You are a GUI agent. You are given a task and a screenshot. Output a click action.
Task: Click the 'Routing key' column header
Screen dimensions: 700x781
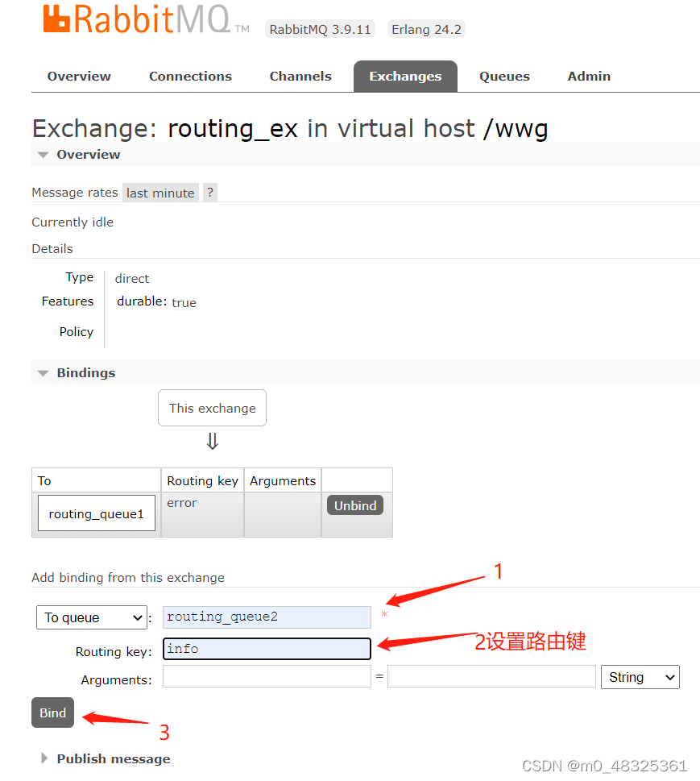[203, 480]
